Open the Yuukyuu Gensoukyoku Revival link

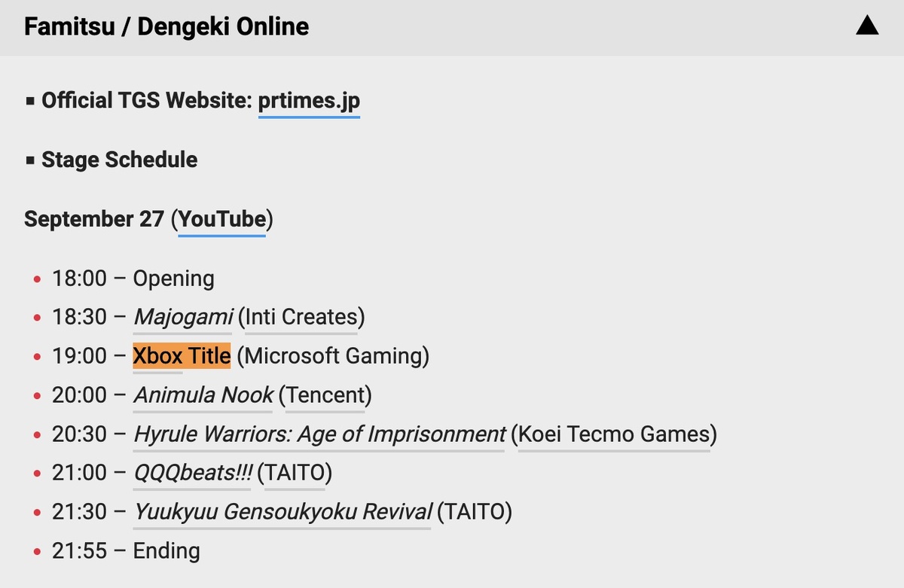tap(282, 513)
